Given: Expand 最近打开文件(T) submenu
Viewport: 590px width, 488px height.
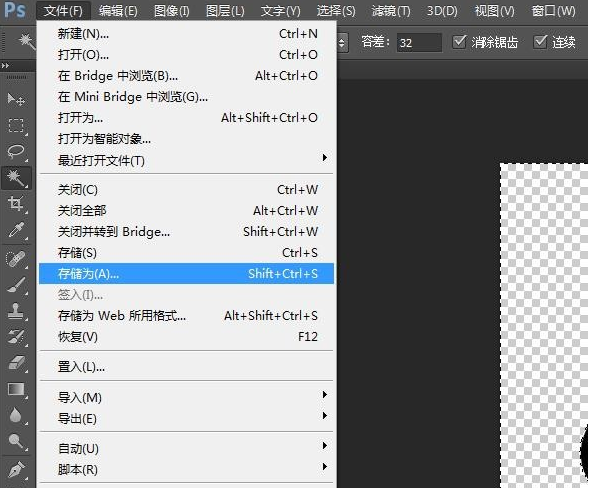Looking at the screenshot, I should (187, 161).
